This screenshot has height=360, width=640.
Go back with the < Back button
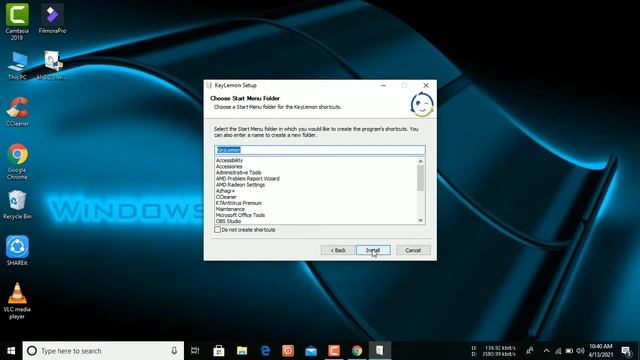(x=338, y=250)
